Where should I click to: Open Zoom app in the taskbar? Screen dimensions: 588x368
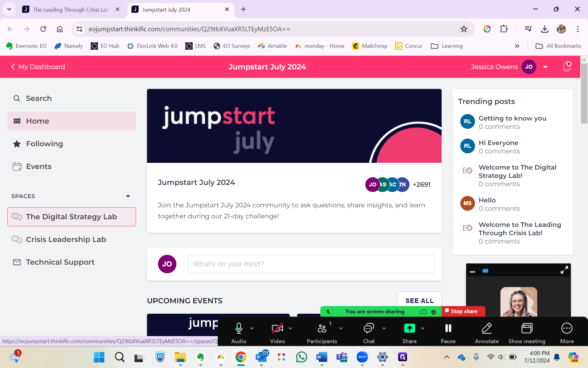pyautogui.click(x=362, y=357)
